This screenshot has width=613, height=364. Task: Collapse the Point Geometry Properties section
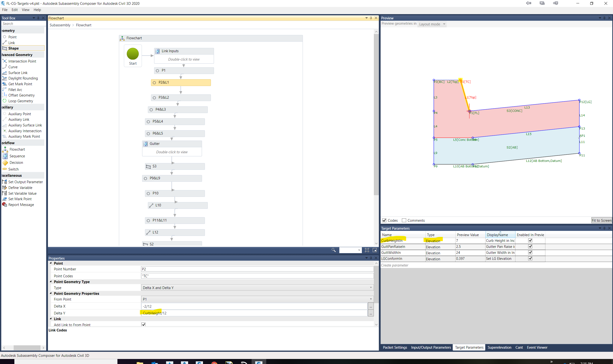tap(51, 293)
